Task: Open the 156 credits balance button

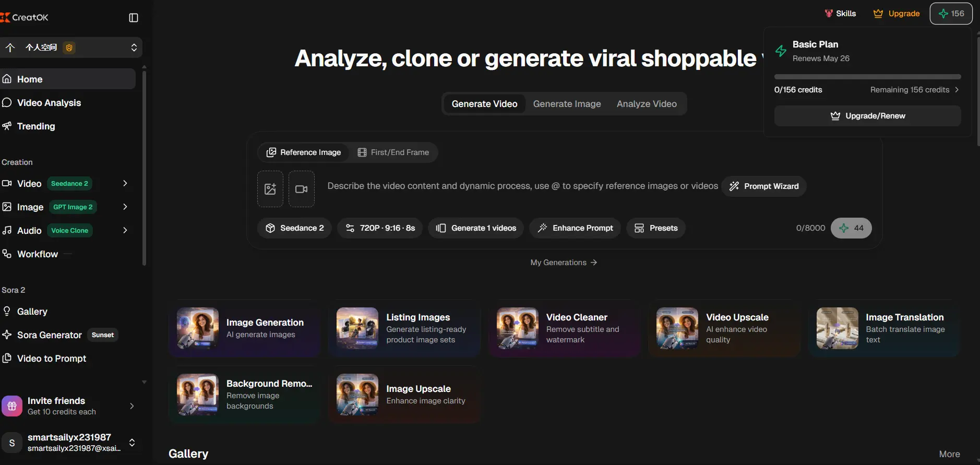Action: 951,14
